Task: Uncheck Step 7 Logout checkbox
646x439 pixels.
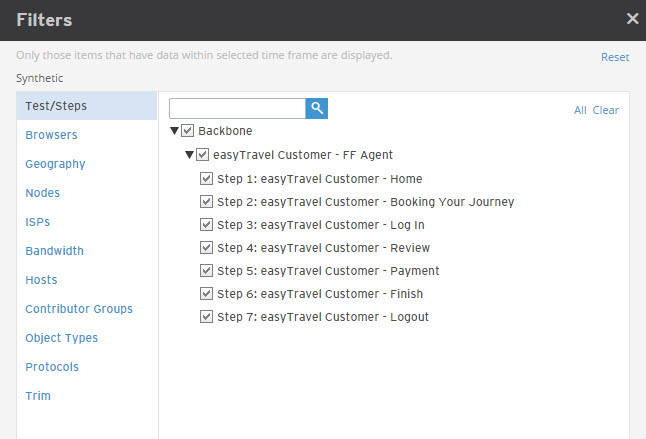Action: [x=206, y=317]
